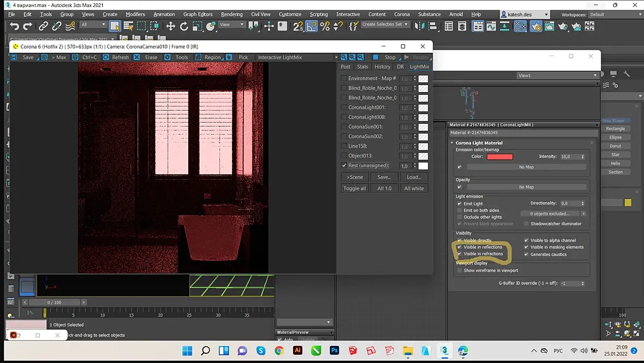644x363 pixels.
Task: Toggle the Angle Snap tool
Action: (x=312, y=26)
